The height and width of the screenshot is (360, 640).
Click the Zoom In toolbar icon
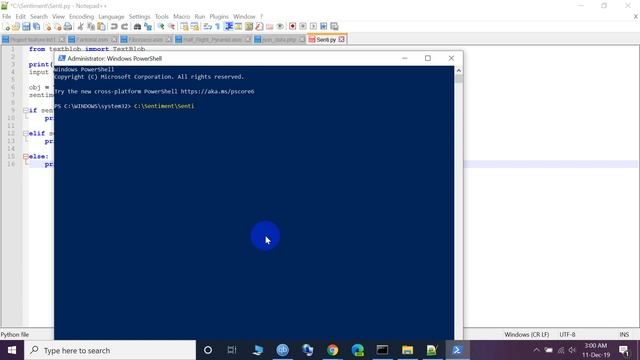coord(161,27)
